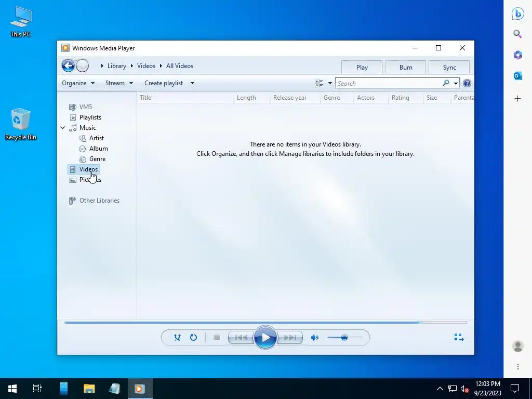Open search options dropdown arrow

(x=456, y=84)
